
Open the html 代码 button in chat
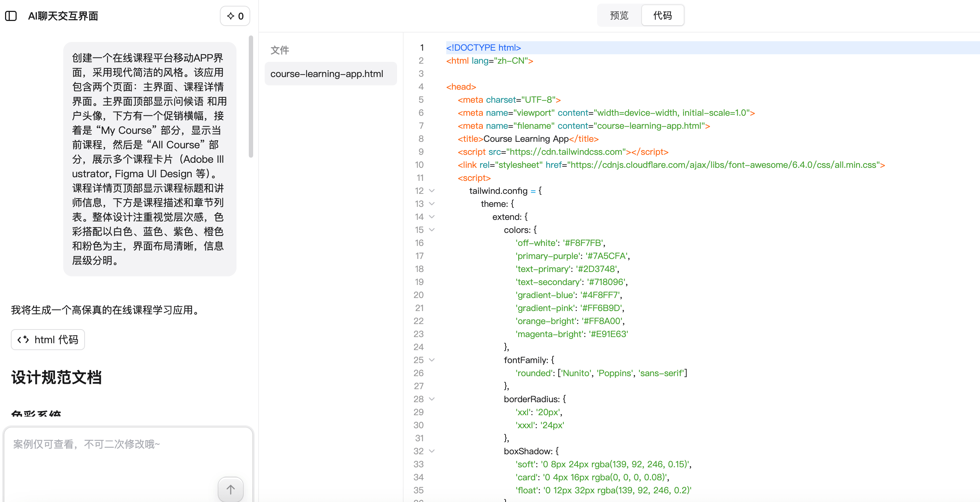tap(48, 340)
